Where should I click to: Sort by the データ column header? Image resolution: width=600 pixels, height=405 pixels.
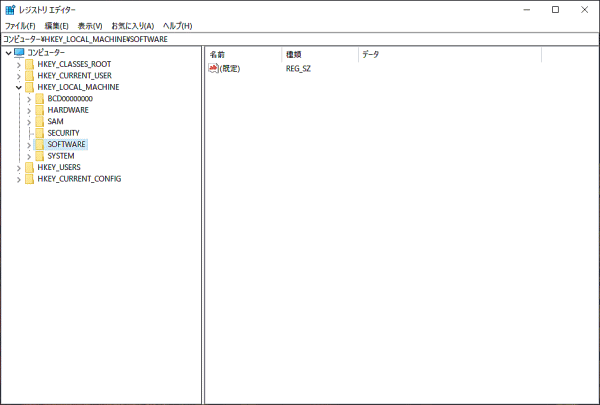pos(450,54)
